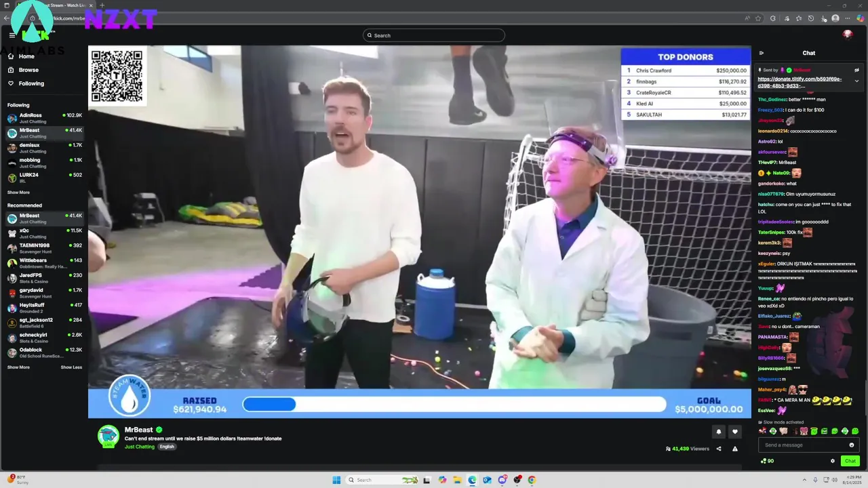The height and width of the screenshot is (488, 868).
Task: Report the stream with warning icon
Action: (734, 449)
